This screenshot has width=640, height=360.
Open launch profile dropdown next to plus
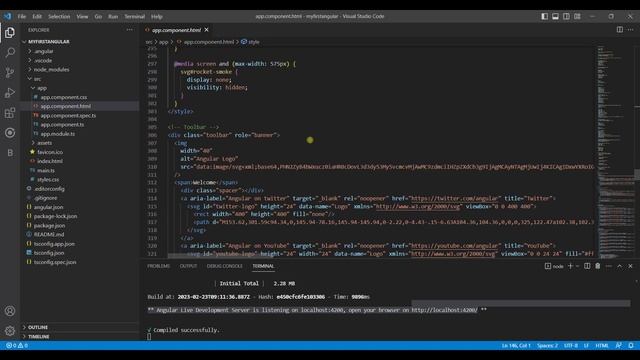click(577, 266)
